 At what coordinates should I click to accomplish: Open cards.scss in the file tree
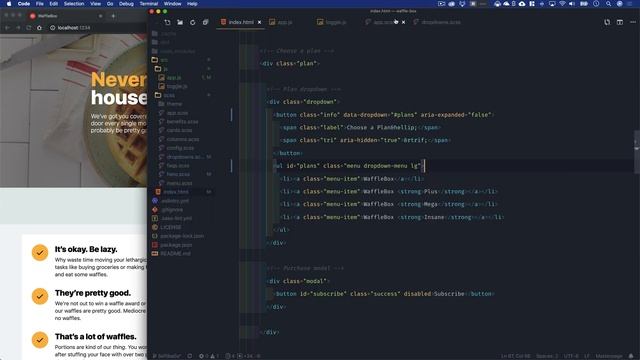pos(176,130)
